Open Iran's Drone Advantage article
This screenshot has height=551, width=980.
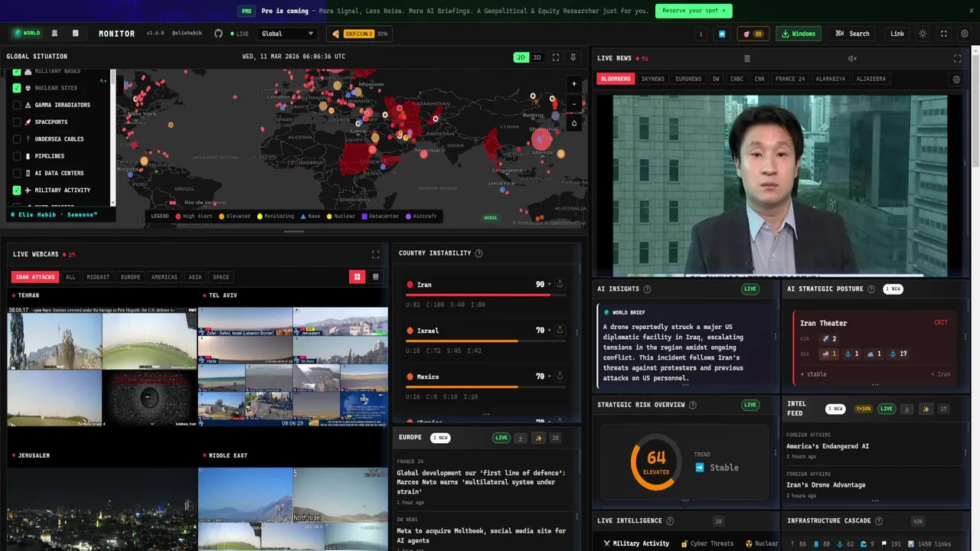coord(825,484)
